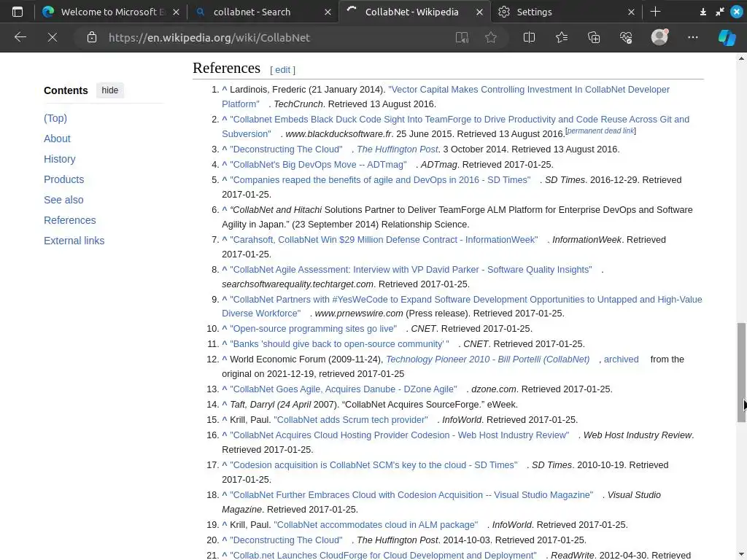Open CollabNet adds Scrum tech provider link
Image resolution: width=747 pixels, height=560 pixels.
point(351,420)
